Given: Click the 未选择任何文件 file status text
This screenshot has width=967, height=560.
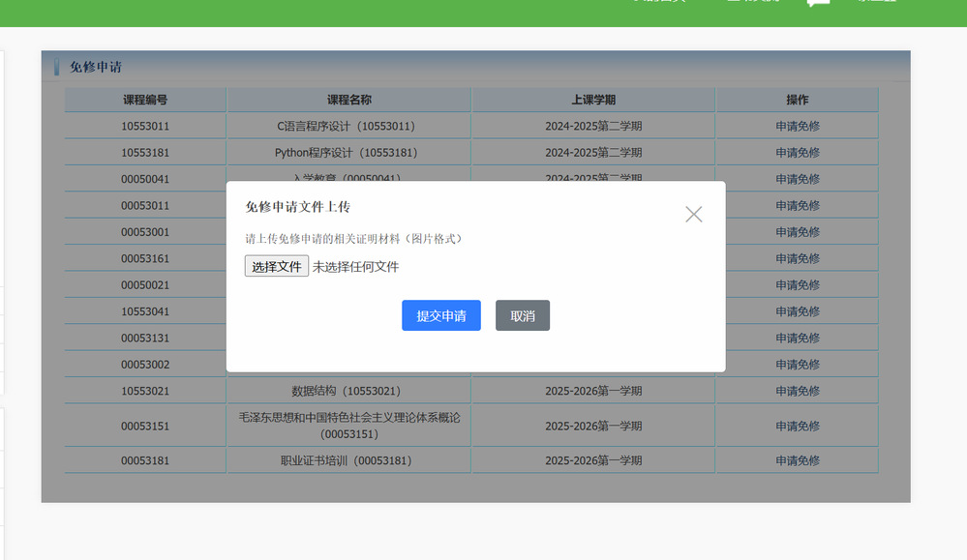Looking at the screenshot, I should (355, 267).
